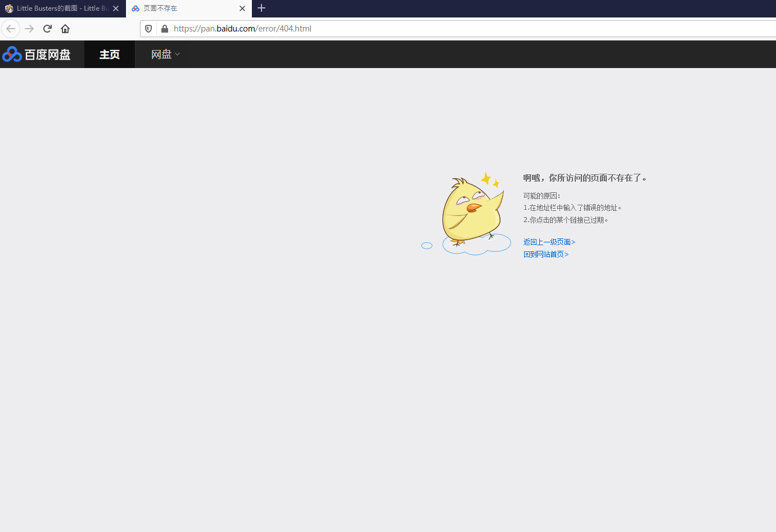776x532 pixels.
Task: Expand the 网盘 dropdown menu
Action: [165, 55]
